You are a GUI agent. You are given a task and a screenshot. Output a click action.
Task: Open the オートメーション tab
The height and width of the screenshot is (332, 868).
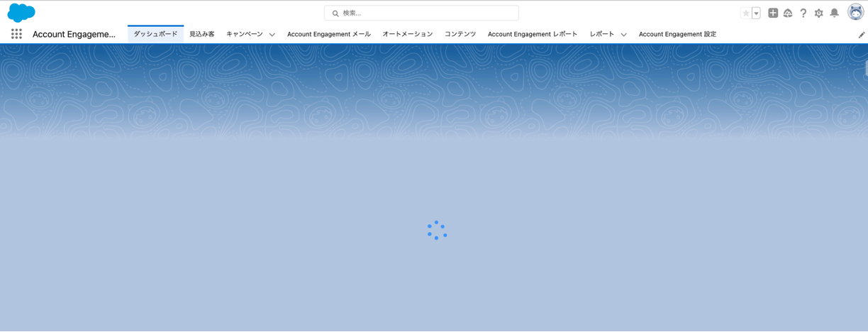(407, 34)
